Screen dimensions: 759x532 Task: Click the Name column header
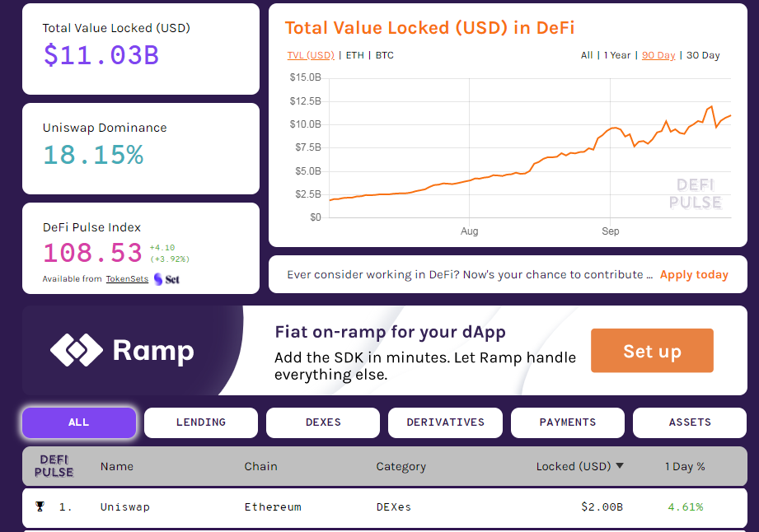pos(117,466)
